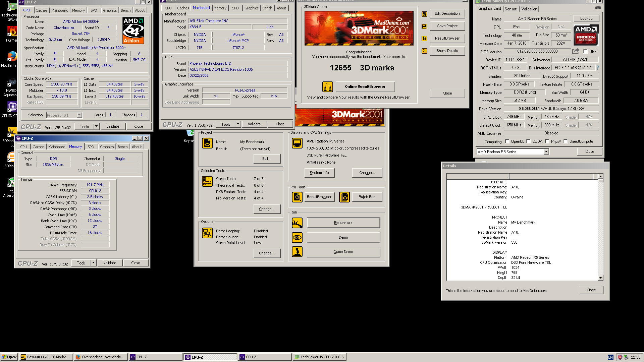The width and height of the screenshot is (644, 362).
Task: Click Change button in Display and CPU Settings
Action: [x=367, y=173]
